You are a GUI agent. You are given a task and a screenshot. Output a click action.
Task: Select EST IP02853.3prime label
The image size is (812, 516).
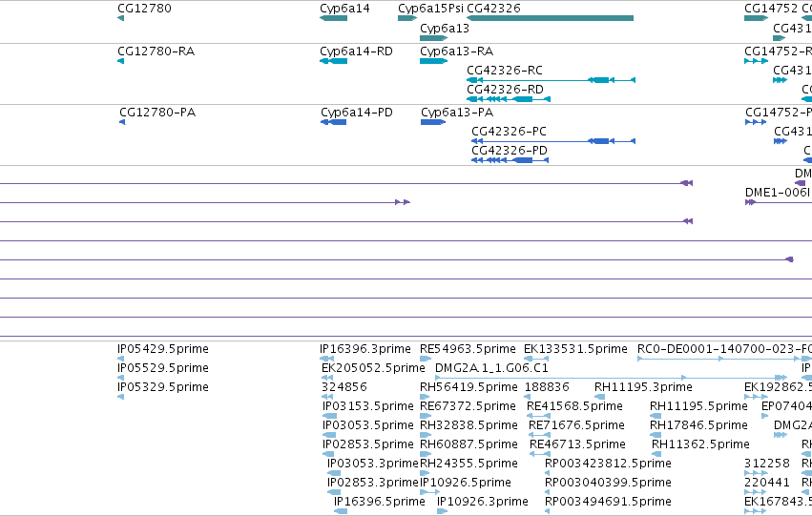373,483
